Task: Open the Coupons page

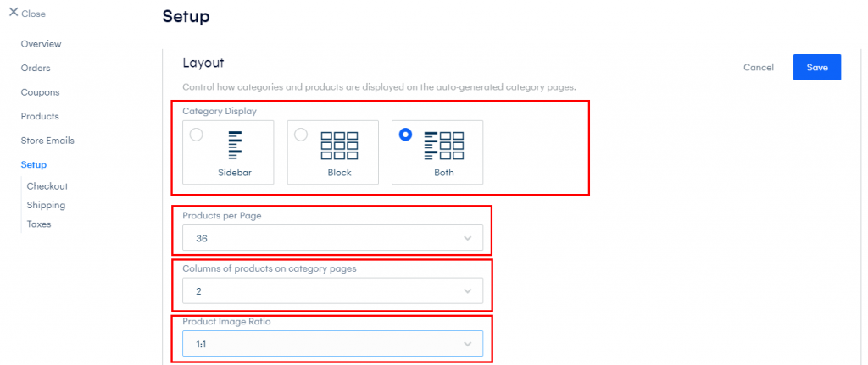Action: tap(40, 92)
